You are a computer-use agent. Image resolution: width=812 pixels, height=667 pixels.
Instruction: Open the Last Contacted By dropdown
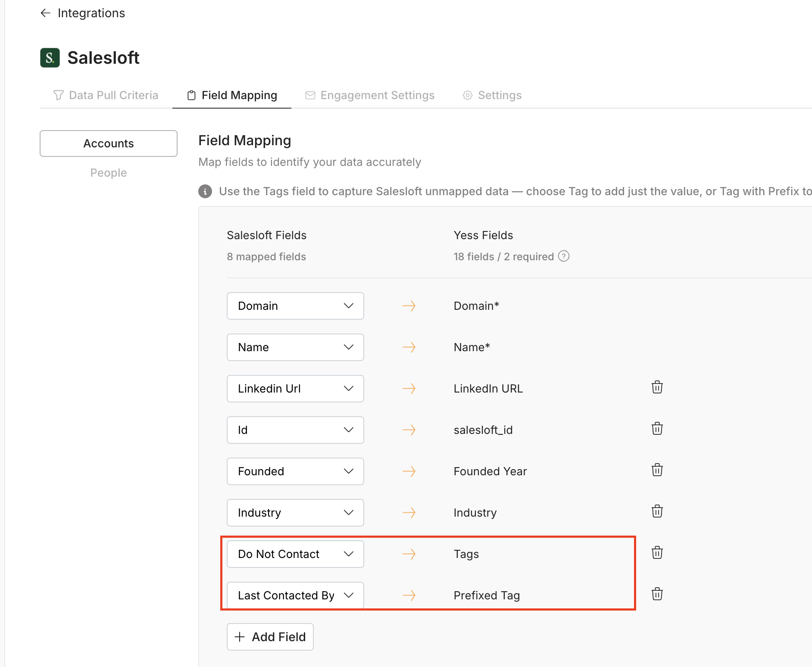coord(295,595)
